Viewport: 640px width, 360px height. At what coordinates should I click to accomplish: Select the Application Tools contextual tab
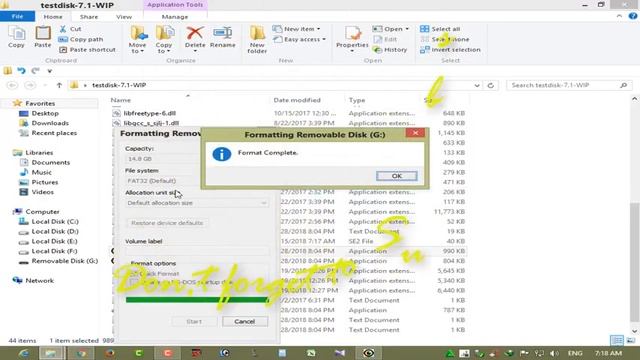click(x=175, y=5)
